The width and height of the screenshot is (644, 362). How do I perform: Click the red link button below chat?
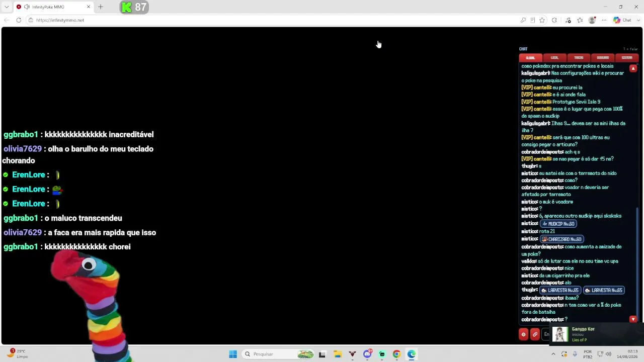tap(535, 334)
